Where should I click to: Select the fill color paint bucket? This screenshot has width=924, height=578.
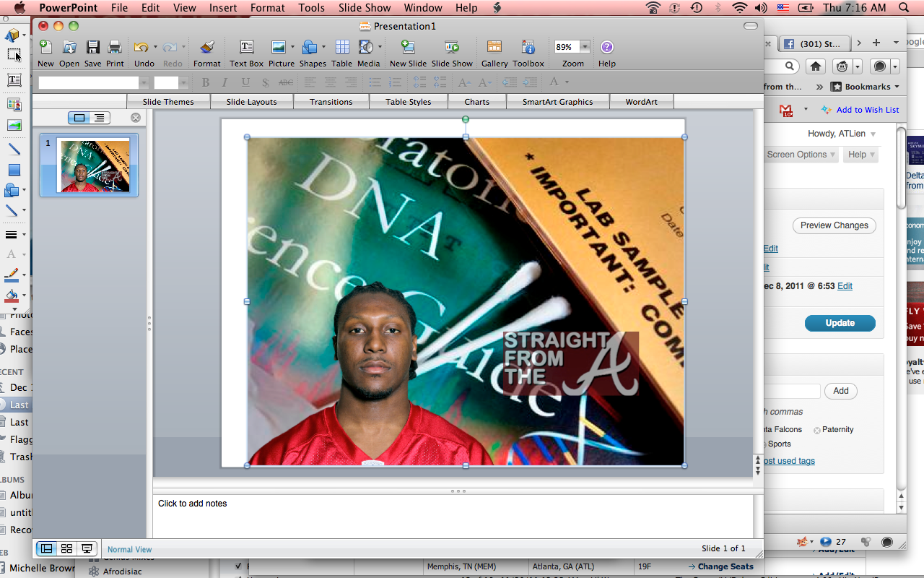click(12, 296)
